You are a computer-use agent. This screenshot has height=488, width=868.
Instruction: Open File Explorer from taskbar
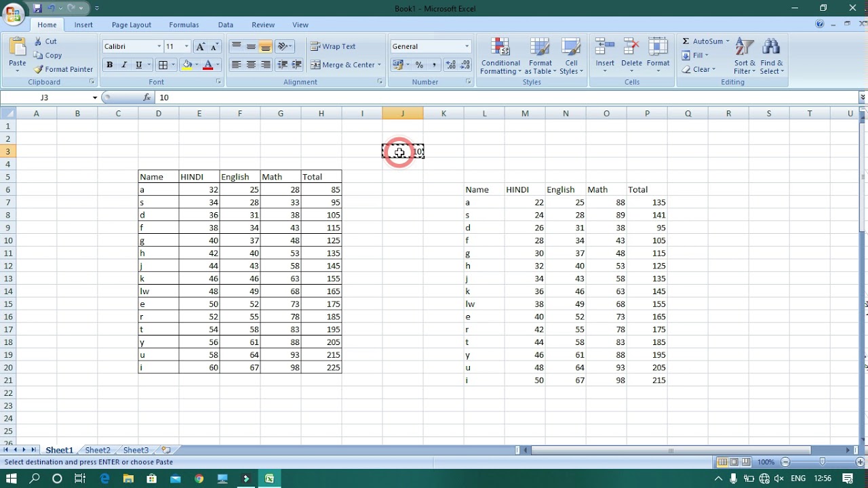(128, 479)
